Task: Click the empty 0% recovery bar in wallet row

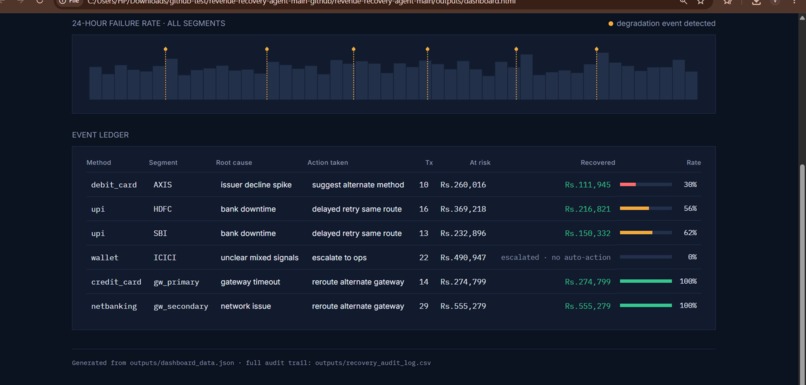Action: point(646,257)
